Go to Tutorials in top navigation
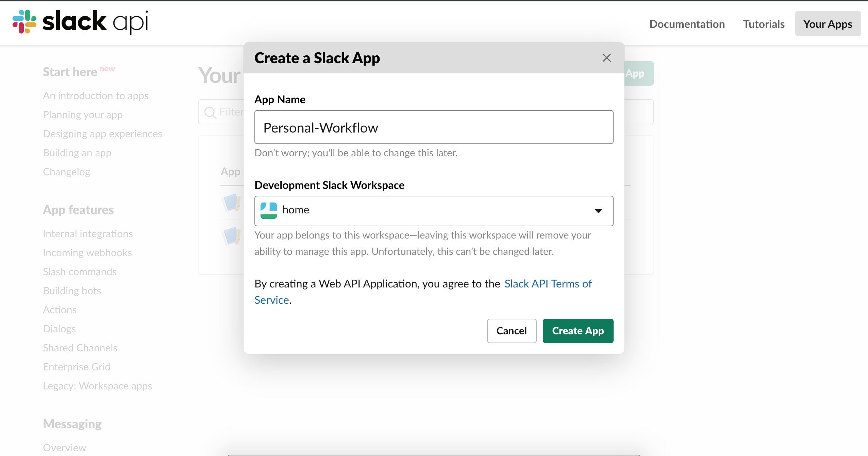This screenshot has width=868, height=456. 764,24
